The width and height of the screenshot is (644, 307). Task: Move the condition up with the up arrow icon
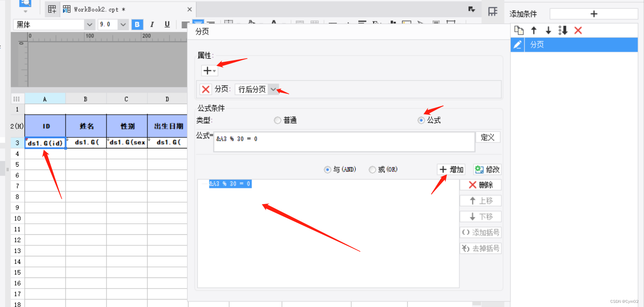pyautogui.click(x=534, y=30)
